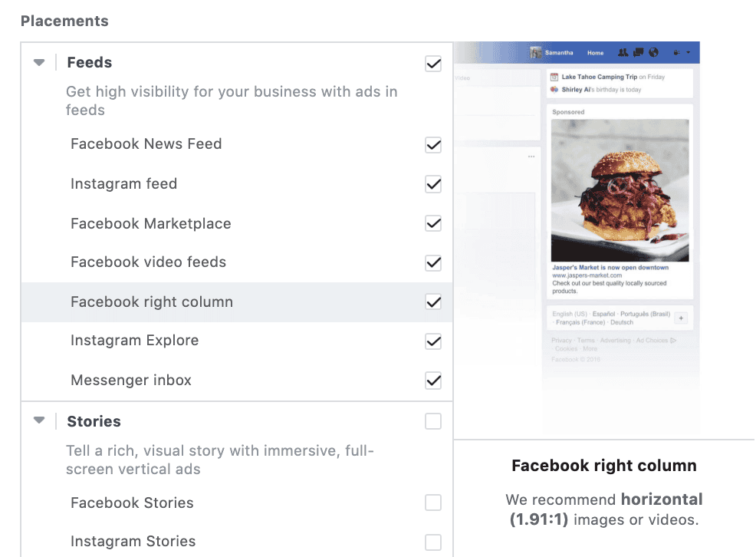Click the friend requests icon in preview header
Image resolution: width=756 pixels, height=557 pixels.
point(623,53)
